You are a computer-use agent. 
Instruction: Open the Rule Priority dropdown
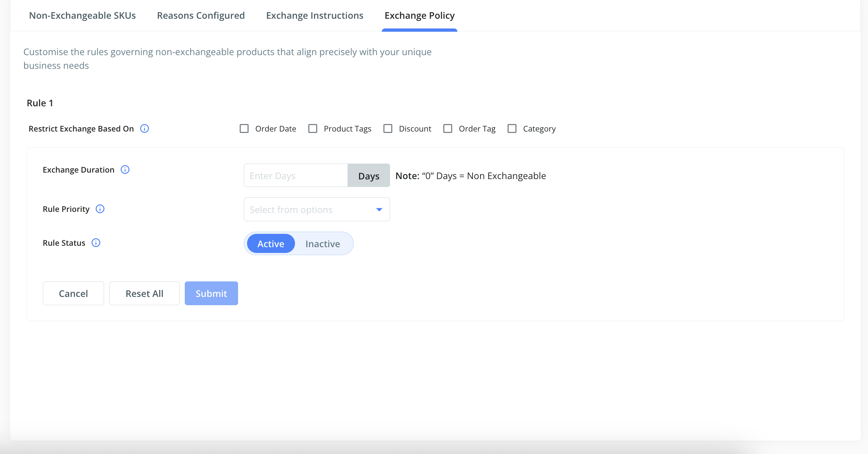pos(310,209)
